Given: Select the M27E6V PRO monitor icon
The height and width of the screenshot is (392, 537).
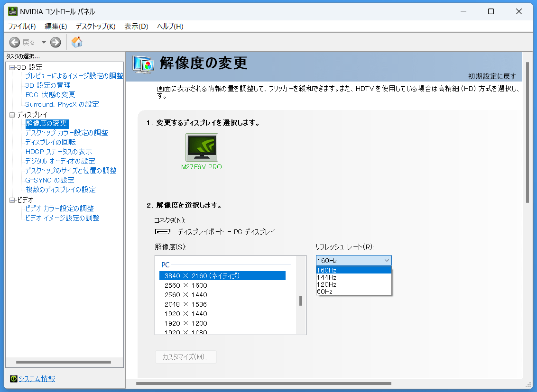Looking at the screenshot, I should click(202, 148).
